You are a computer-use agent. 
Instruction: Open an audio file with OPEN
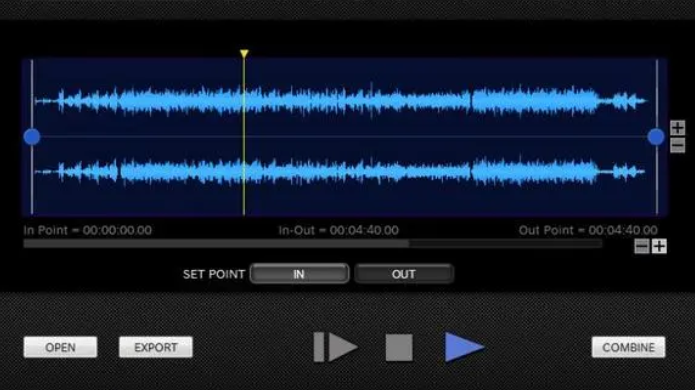click(x=60, y=347)
